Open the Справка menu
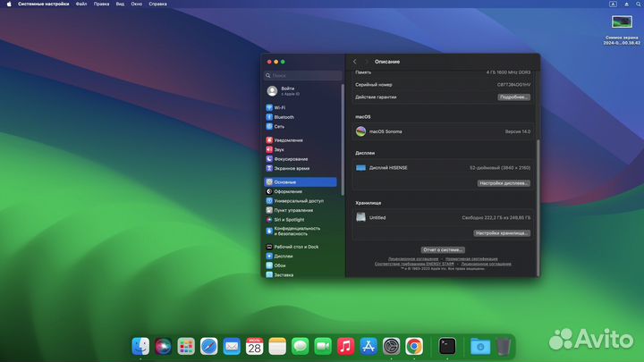644x362 pixels. [x=157, y=4]
